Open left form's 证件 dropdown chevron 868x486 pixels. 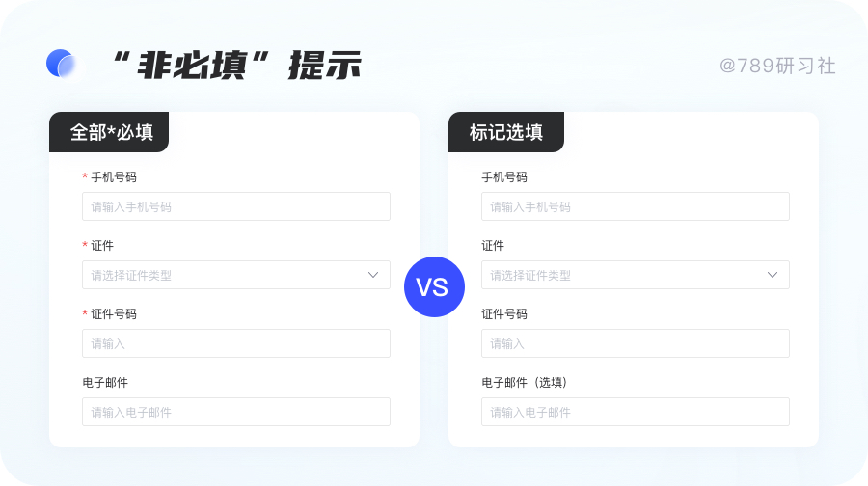[x=374, y=275]
